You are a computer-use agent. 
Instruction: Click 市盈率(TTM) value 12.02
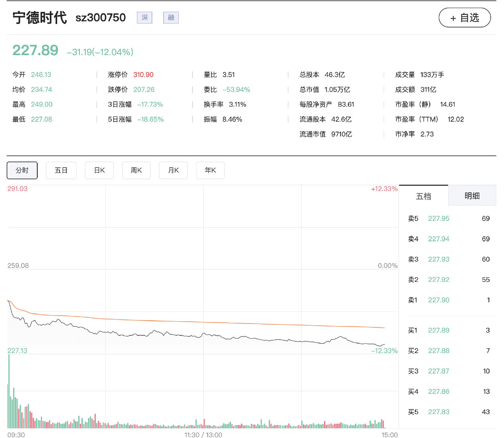pos(456,119)
